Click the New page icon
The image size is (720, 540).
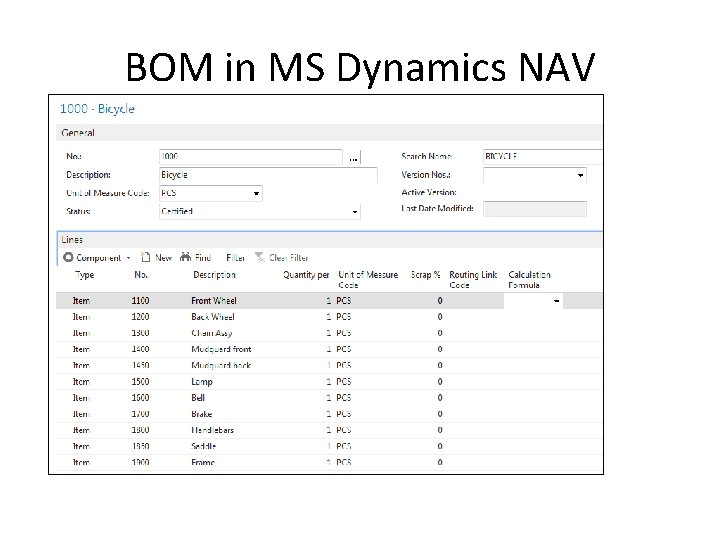tap(146, 257)
